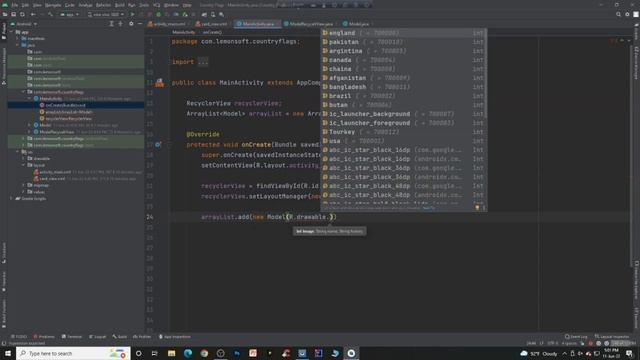Choose 'ic_launcher_background' completion entry
The height and width of the screenshot is (360, 640).
pyautogui.click(x=403, y=114)
